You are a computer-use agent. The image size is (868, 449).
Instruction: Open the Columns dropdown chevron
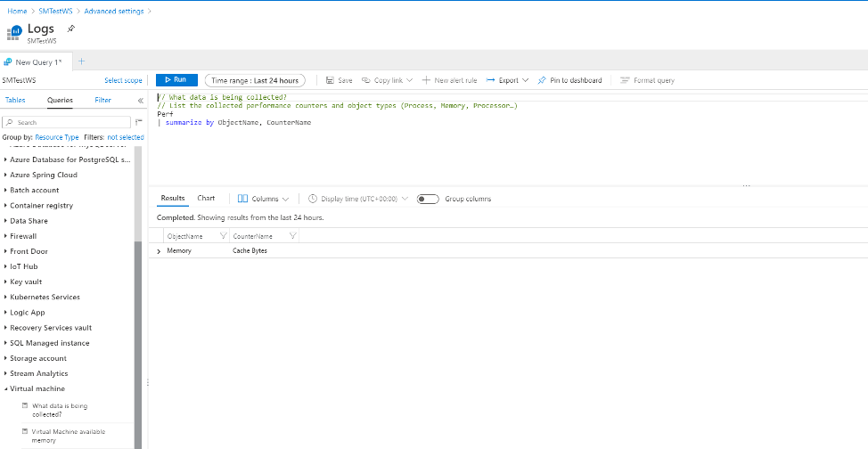coord(286,199)
